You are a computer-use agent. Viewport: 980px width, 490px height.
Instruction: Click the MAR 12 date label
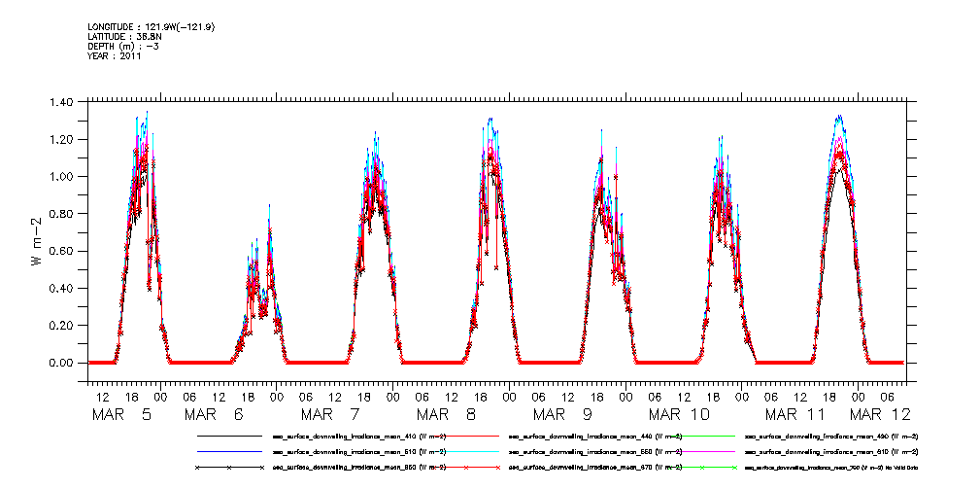[x=879, y=415]
